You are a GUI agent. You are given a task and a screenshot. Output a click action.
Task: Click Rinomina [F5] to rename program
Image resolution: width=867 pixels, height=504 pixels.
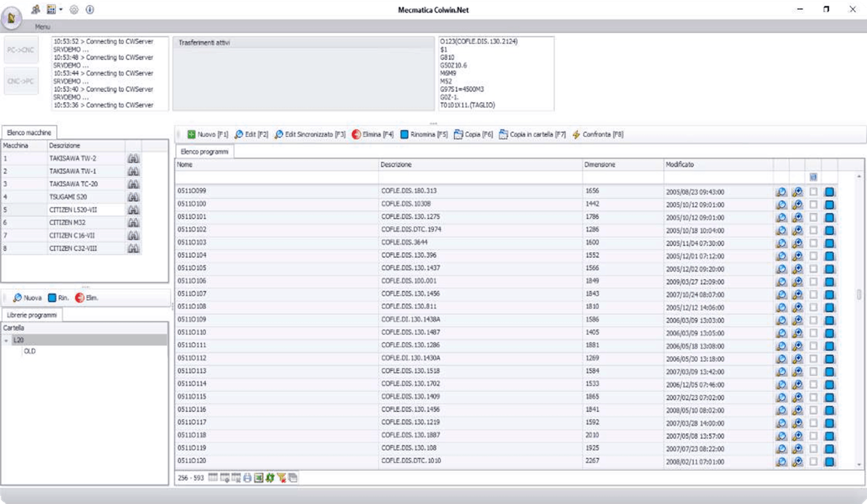pos(423,135)
